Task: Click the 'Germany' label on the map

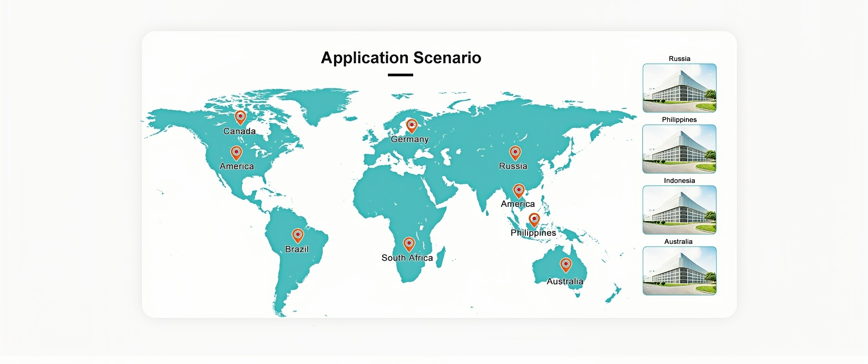Action: 410,139
